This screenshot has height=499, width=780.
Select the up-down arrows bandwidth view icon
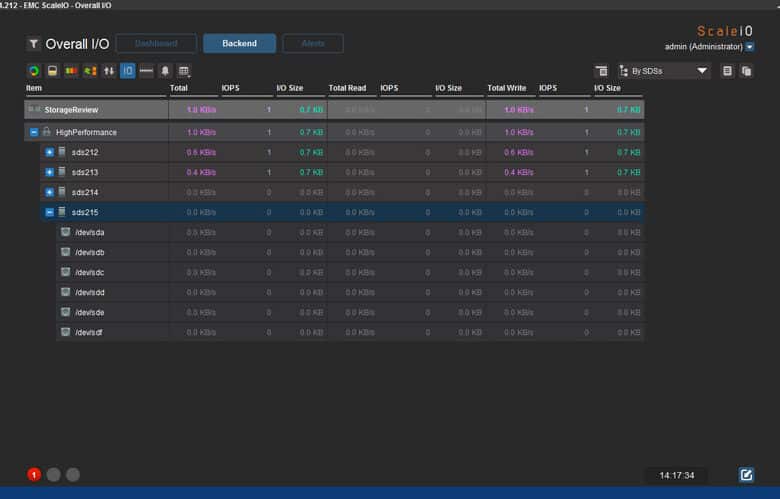(109, 71)
